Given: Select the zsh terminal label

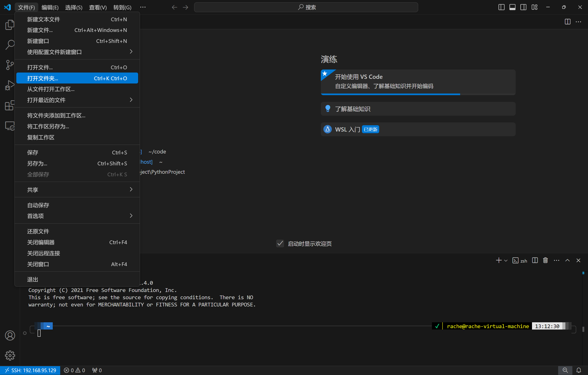Looking at the screenshot, I should tap(520, 260).
